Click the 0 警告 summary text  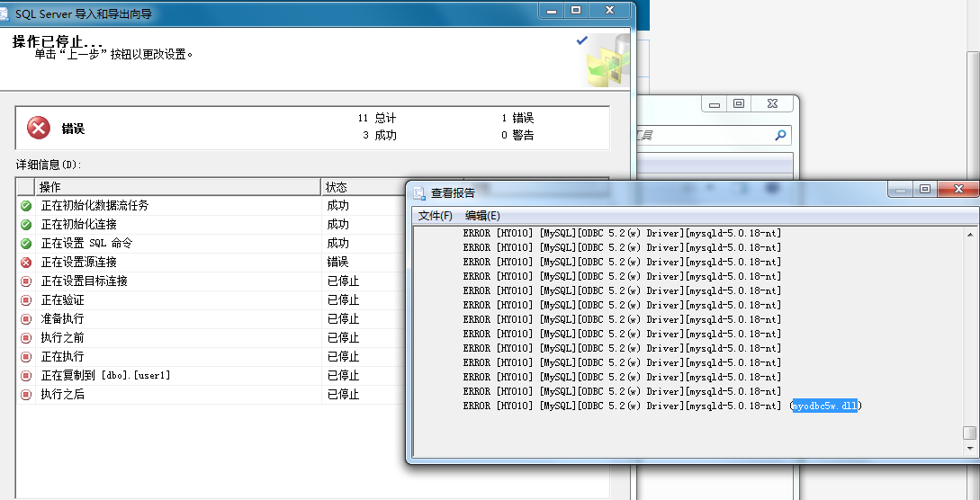pyautogui.click(x=517, y=135)
